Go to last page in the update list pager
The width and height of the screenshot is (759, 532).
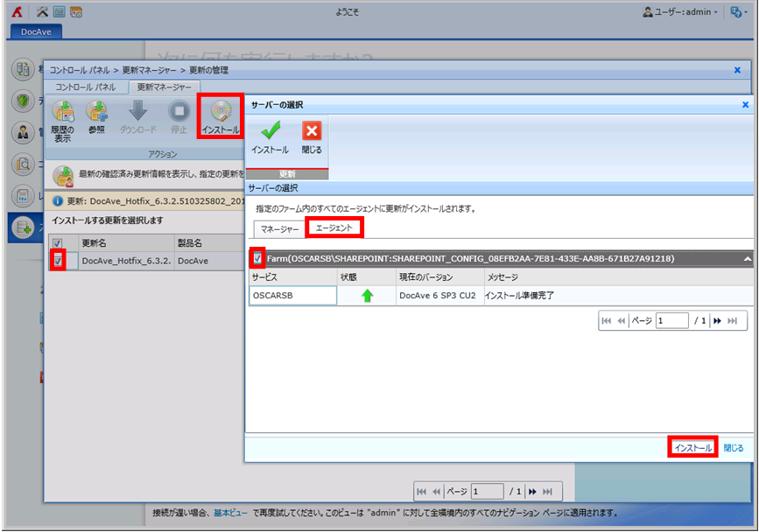(x=547, y=492)
